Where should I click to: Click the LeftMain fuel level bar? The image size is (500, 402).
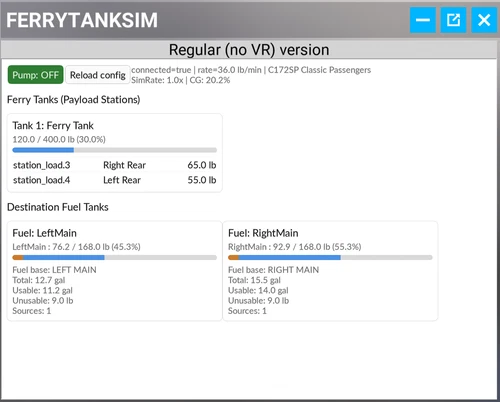[x=115, y=257]
